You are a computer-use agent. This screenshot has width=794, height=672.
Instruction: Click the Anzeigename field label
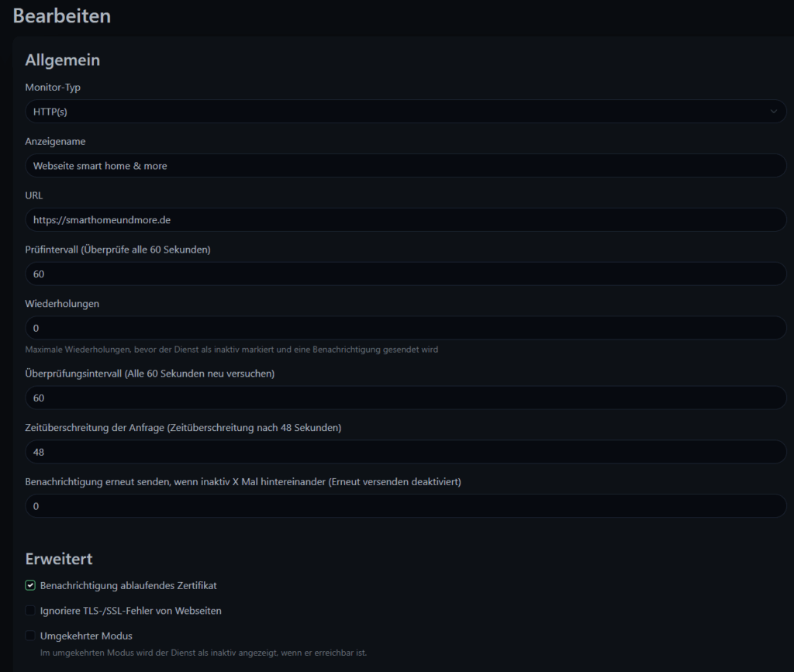tap(55, 141)
